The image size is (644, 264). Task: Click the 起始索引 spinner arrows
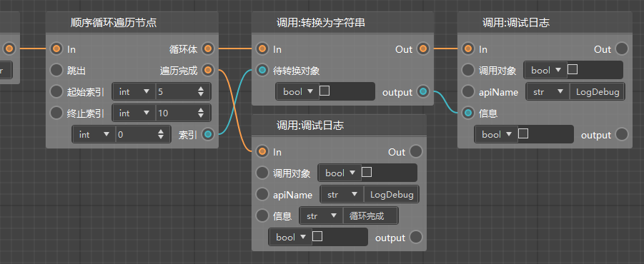[201, 92]
